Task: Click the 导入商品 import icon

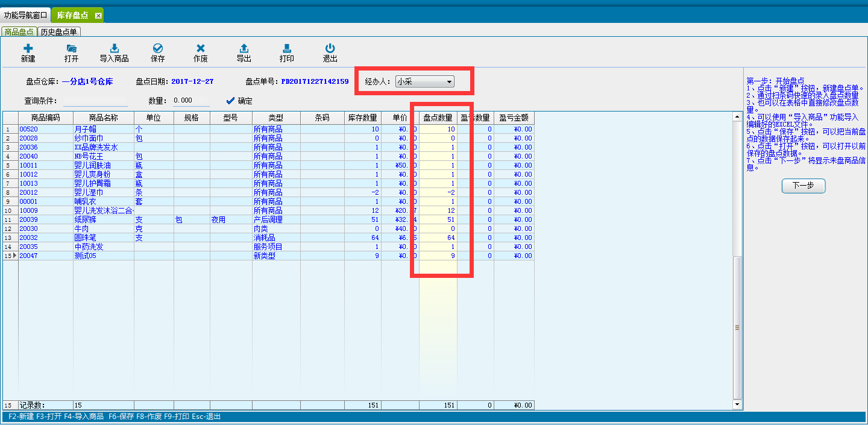Action: (x=114, y=49)
